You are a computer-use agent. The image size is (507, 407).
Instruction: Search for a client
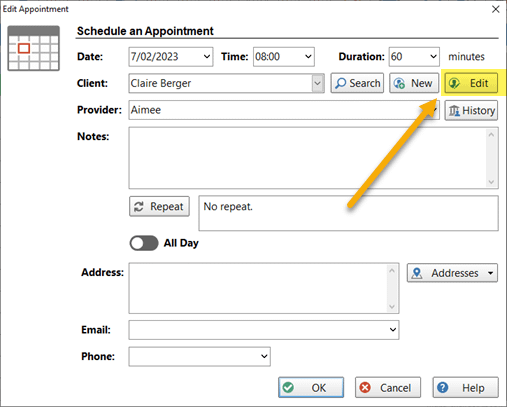tap(357, 83)
